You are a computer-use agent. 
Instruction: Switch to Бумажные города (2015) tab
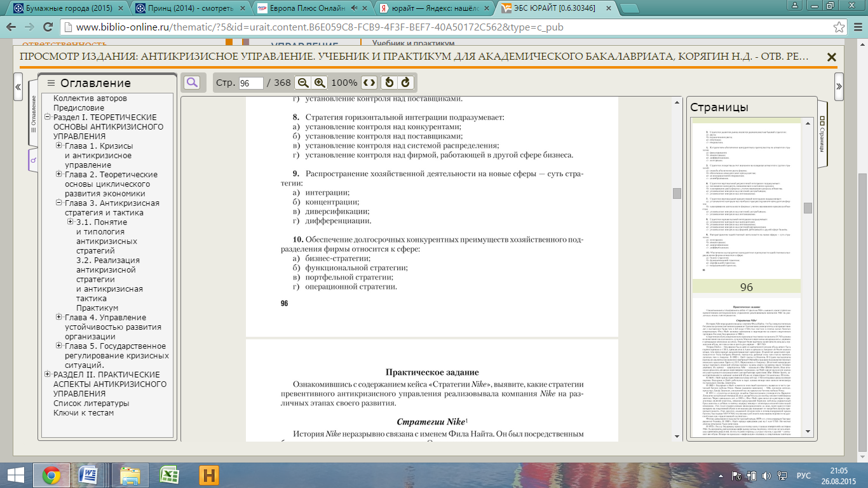(x=68, y=9)
